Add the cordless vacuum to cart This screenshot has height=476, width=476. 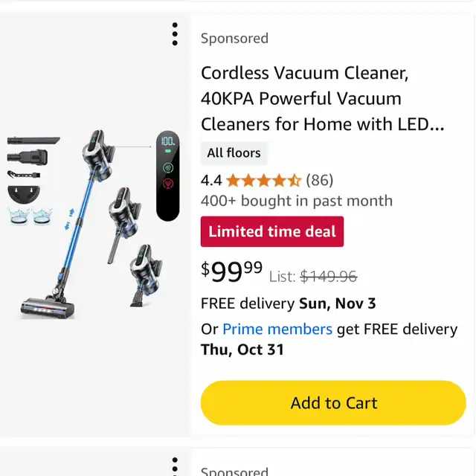click(333, 403)
